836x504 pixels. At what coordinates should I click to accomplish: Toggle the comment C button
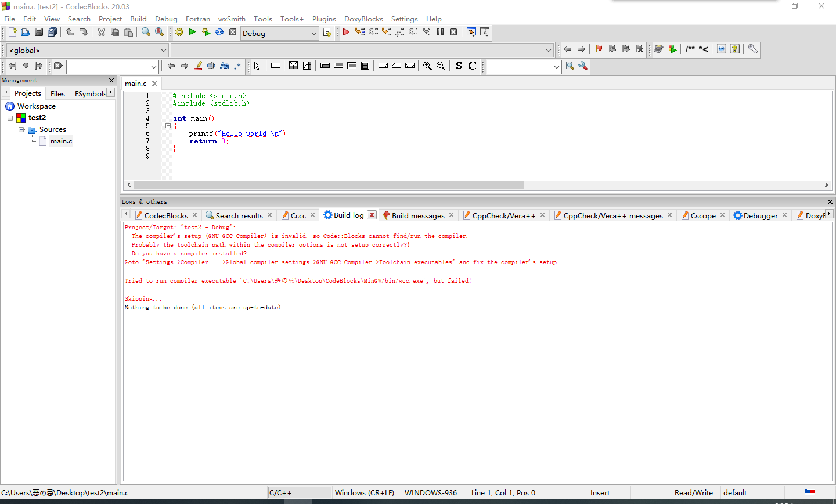[472, 66]
